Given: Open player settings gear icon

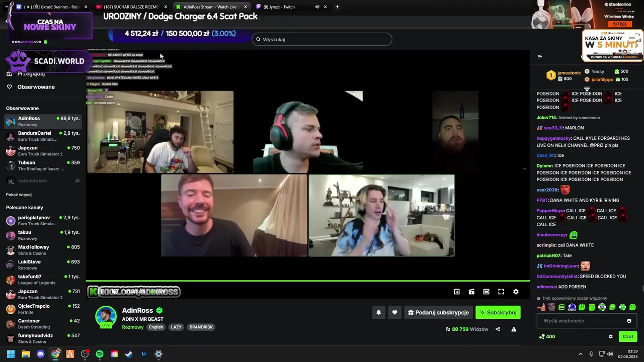Looking at the screenshot, I should (x=516, y=292).
